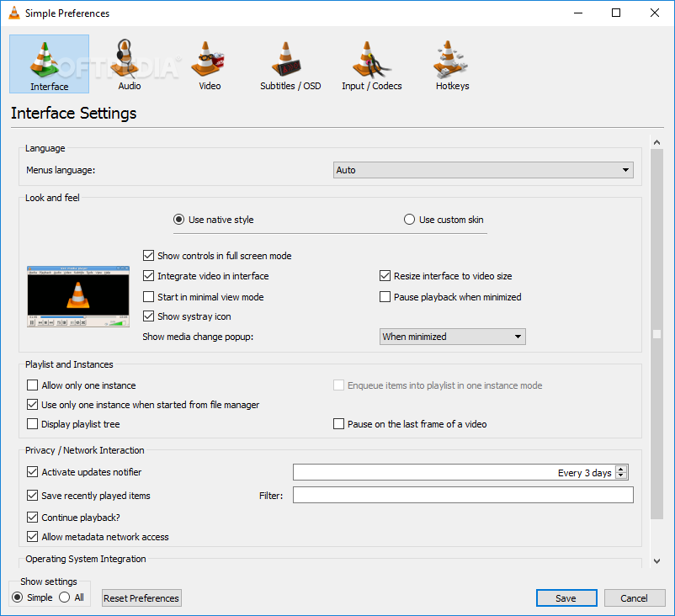Maximize the Simple Preferences window
This screenshot has height=616, width=675.
616,13
